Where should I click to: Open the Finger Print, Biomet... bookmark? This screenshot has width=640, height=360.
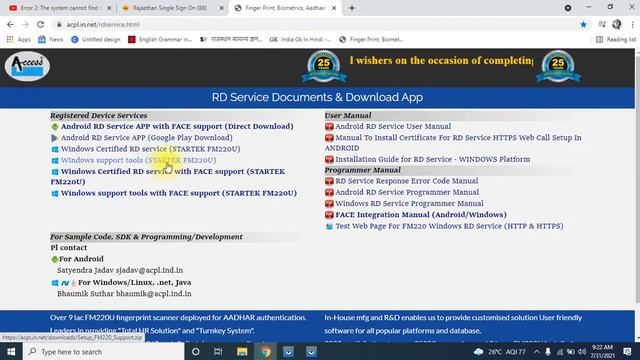[371, 40]
